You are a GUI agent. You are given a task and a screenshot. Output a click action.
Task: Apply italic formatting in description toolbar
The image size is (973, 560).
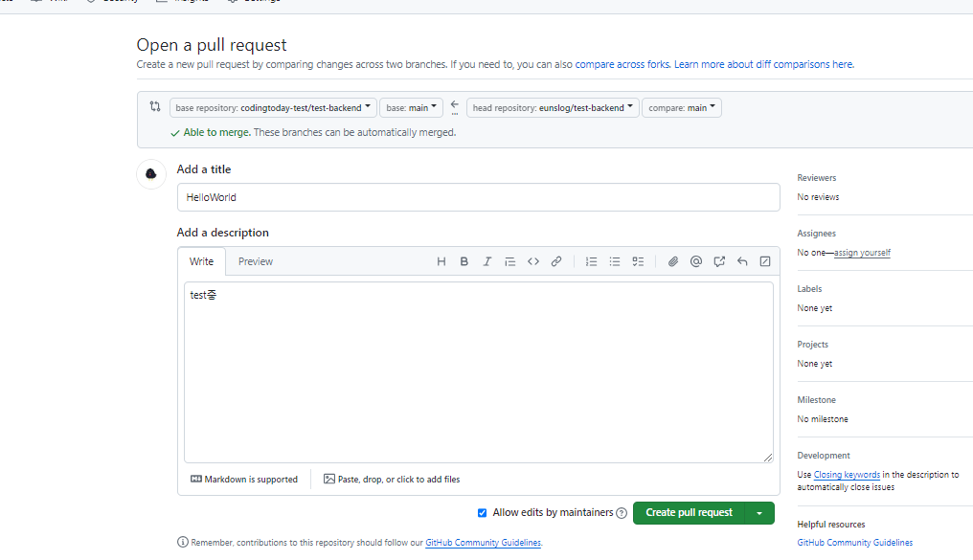pyautogui.click(x=487, y=261)
